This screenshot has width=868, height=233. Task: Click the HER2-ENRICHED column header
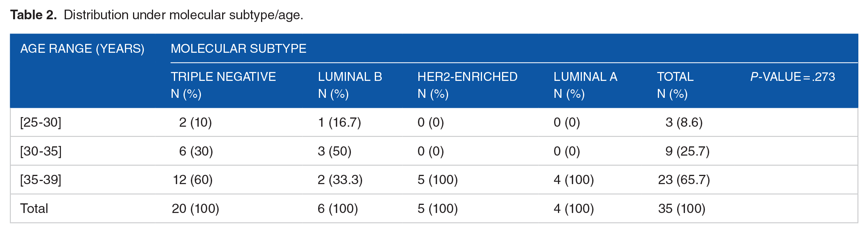click(467, 85)
